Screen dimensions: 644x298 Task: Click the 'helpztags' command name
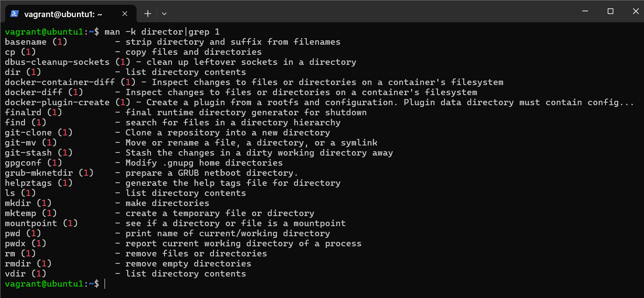pos(28,183)
